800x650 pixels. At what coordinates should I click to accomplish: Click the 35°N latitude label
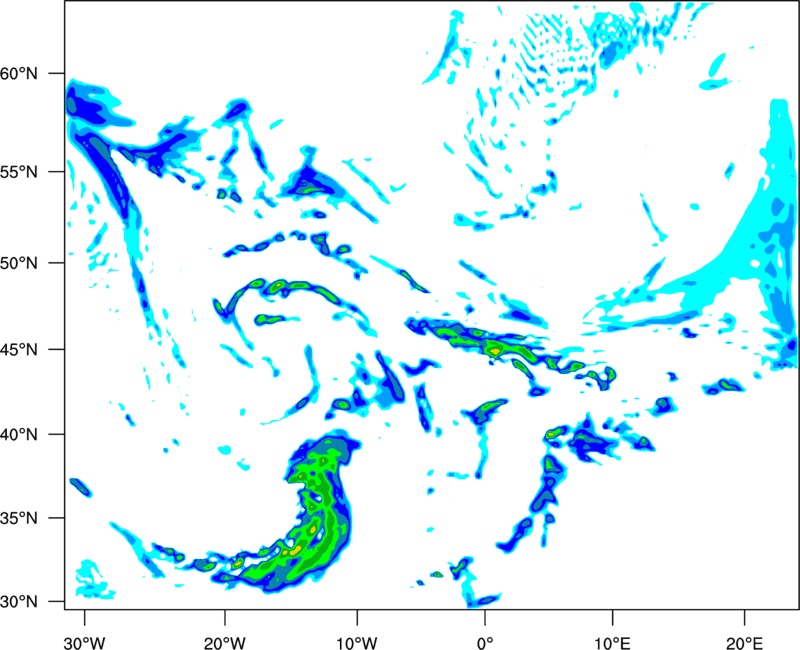(x=19, y=518)
